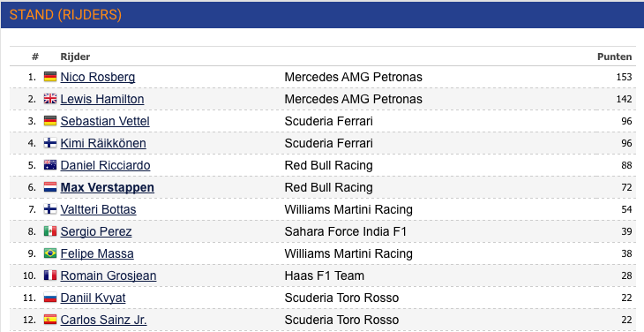This screenshot has width=644, height=332.
Task: Click the French flag next to Romain Grosjean
Action: click(50, 275)
